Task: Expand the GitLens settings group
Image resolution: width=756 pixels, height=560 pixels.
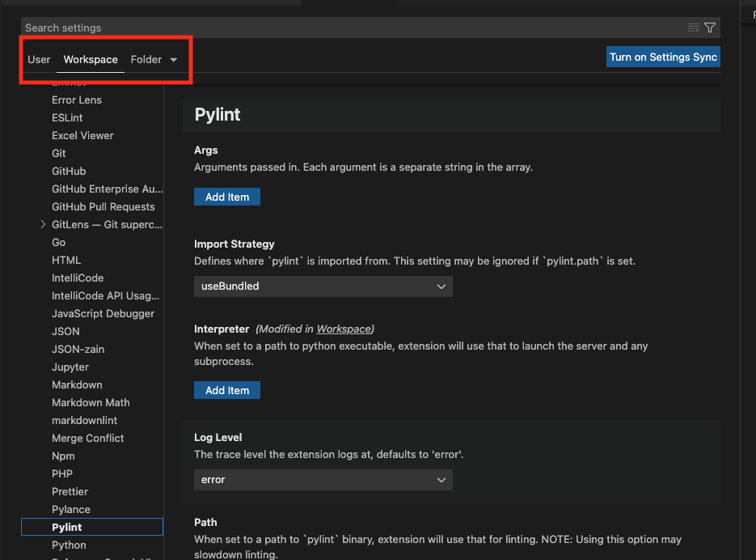Action: pos(43,224)
